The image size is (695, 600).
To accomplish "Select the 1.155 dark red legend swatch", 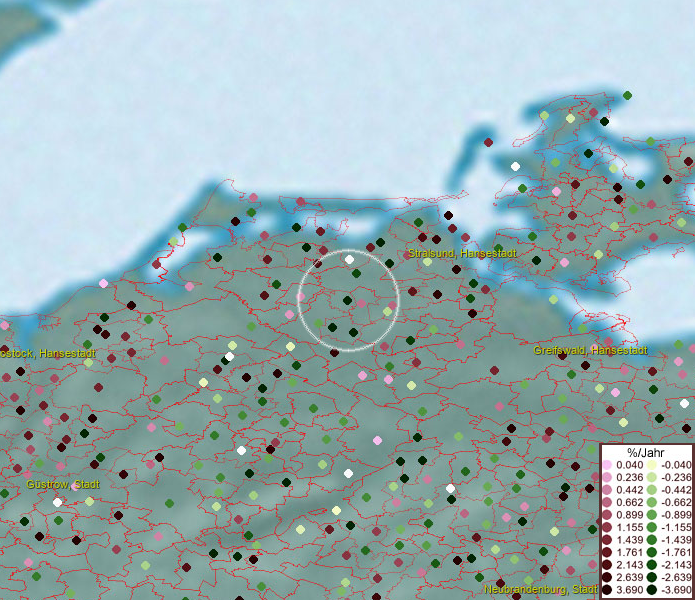I will click(x=607, y=527).
